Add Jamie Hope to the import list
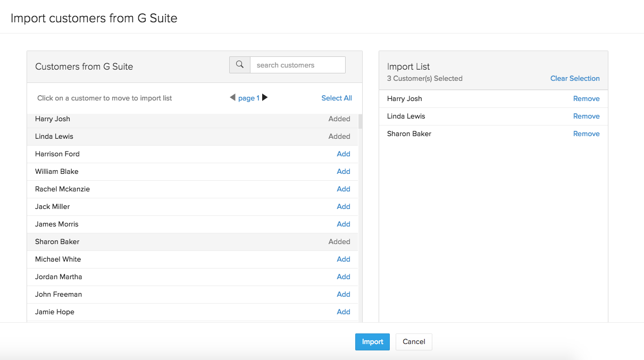This screenshot has width=644, height=360. click(x=344, y=312)
